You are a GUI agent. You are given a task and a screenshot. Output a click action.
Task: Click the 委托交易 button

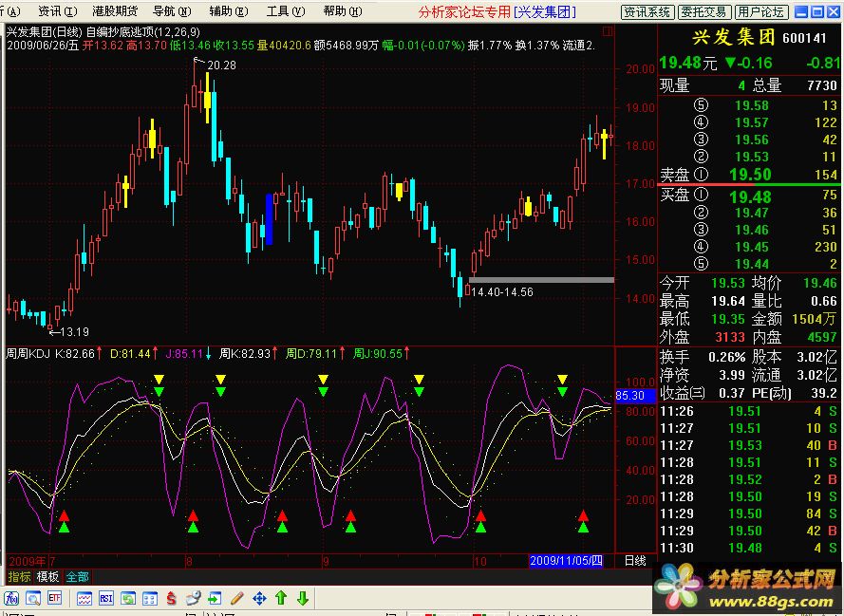(703, 11)
